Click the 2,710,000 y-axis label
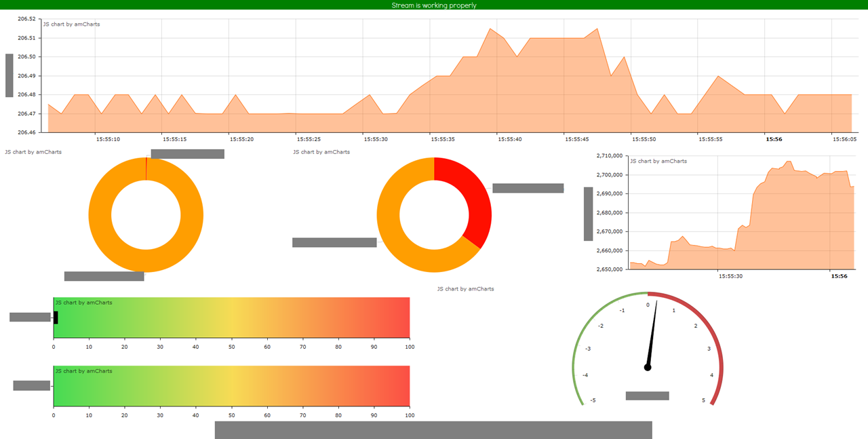The height and width of the screenshot is (439, 868). (x=609, y=156)
